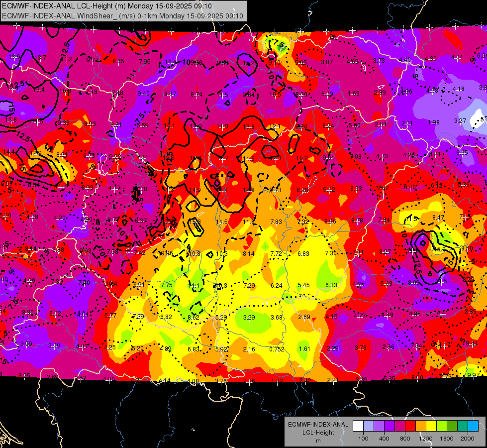The width and height of the screenshot is (487, 448).
Task: Click the grid value '4.89'
Action: (165, 349)
